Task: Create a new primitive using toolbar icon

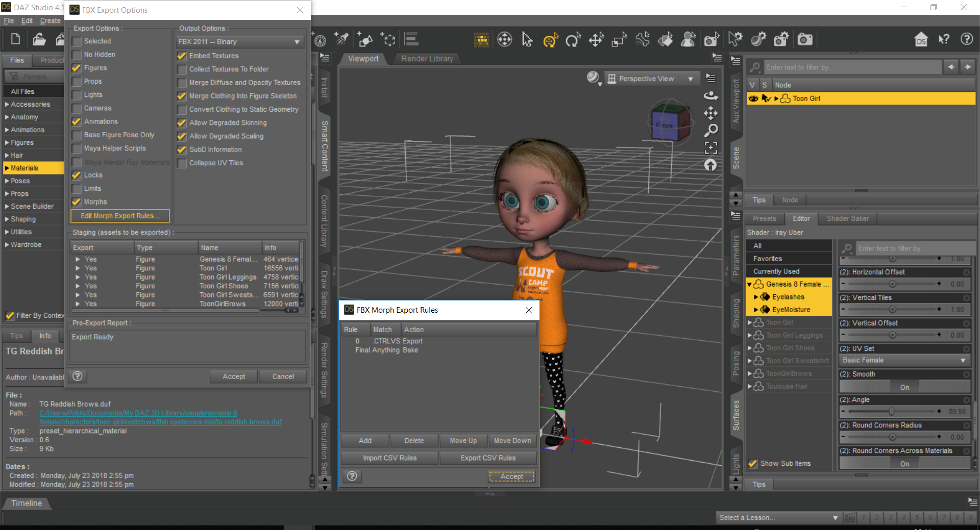Action: pos(365,39)
